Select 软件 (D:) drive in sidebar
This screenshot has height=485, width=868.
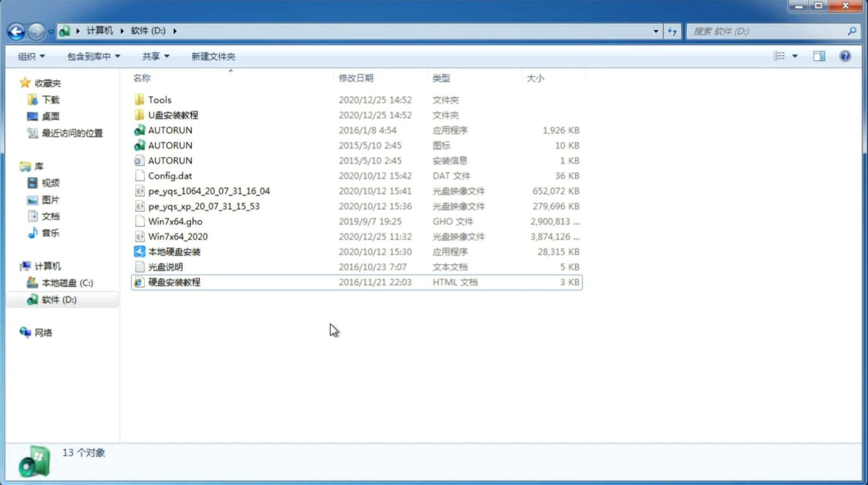click(58, 299)
